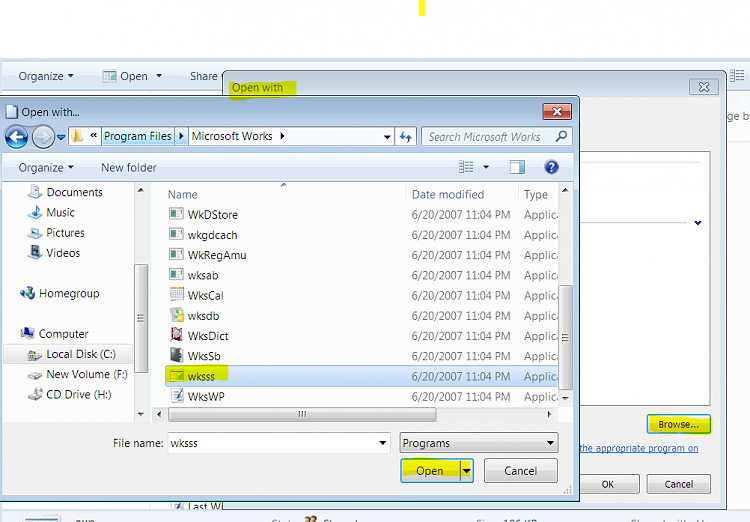Click the WkRegAmu file icon
Screen dimensions: 750x522
click(x=176, y=255)
